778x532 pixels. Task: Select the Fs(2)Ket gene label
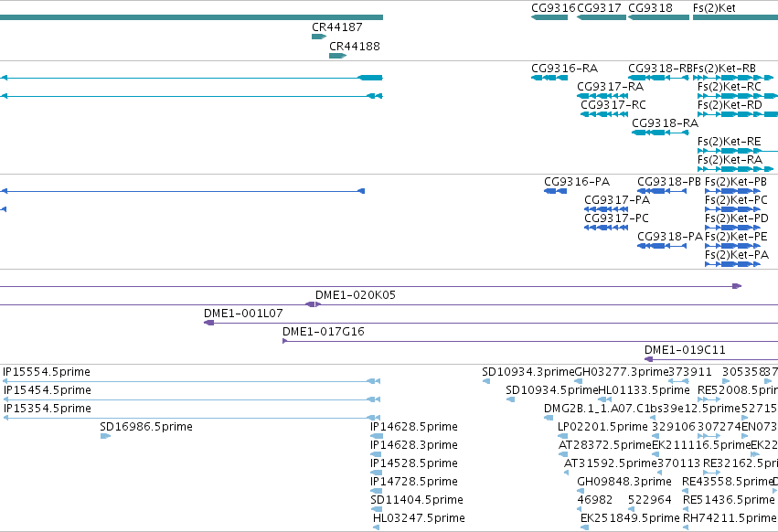714,8
